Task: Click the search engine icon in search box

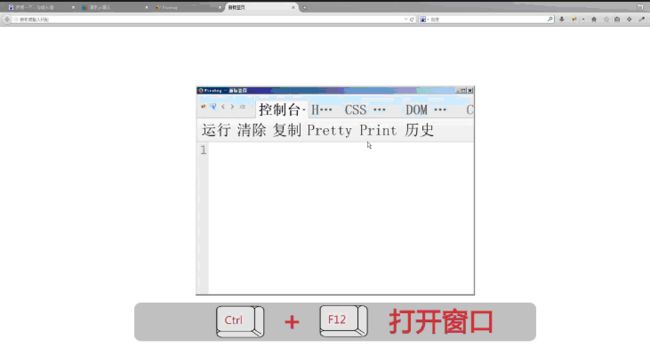Action: coord(423,19)
